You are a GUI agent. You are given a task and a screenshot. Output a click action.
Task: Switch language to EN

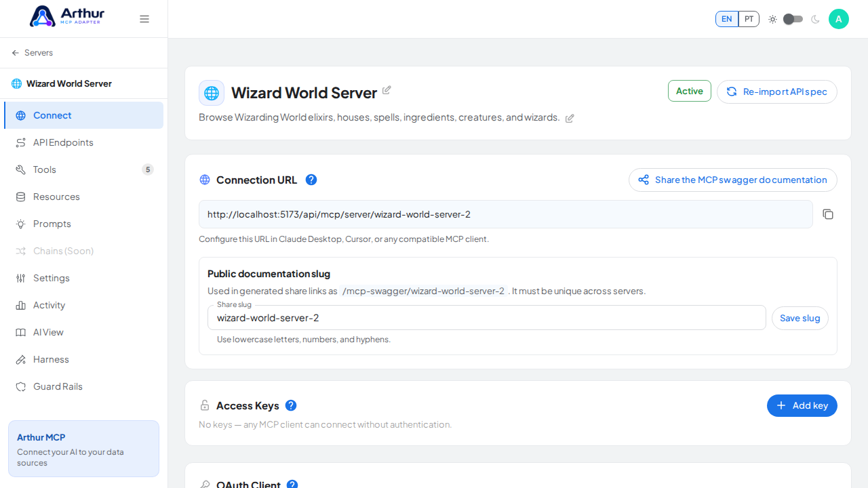pyautogui.click(x=727, y=19)
